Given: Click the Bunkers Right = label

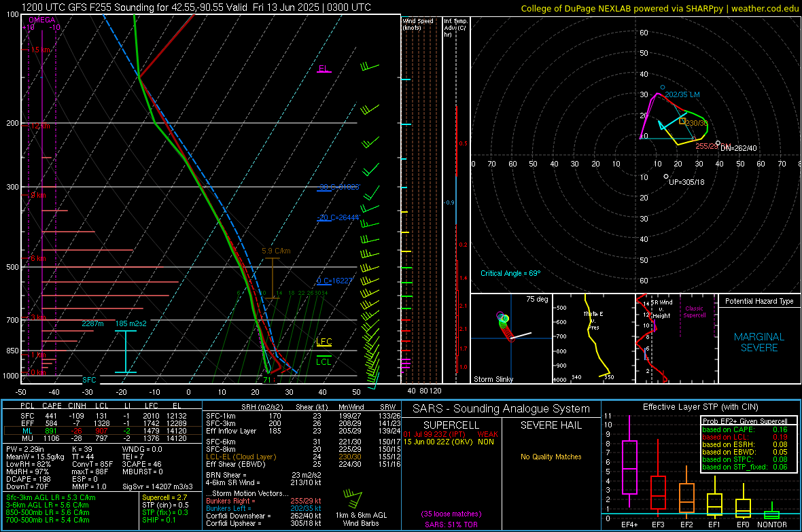Looking at the screenshot, I should (230, 501).
